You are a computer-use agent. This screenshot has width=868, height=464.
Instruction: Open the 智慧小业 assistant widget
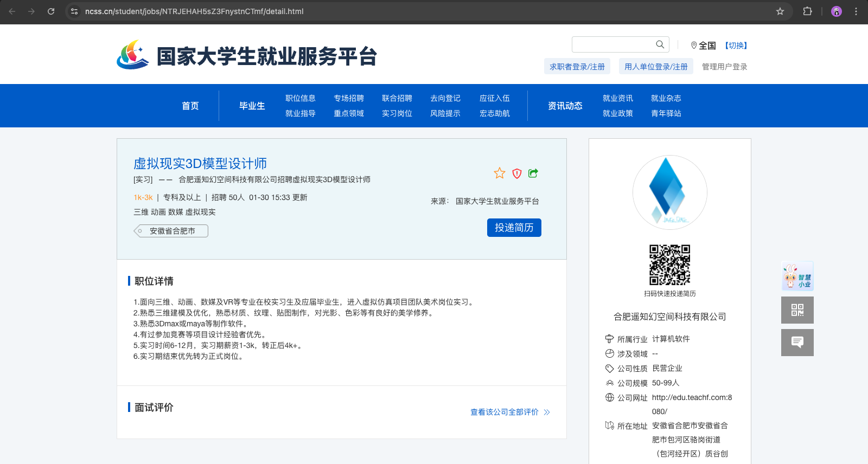pos(797,276)
